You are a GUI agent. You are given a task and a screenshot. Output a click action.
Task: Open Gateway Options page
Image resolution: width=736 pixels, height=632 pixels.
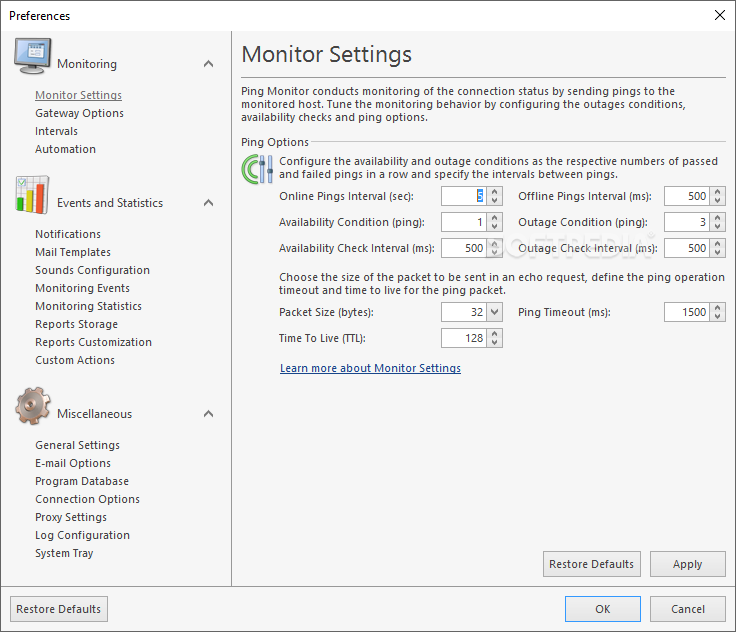(x=79, y=113)
